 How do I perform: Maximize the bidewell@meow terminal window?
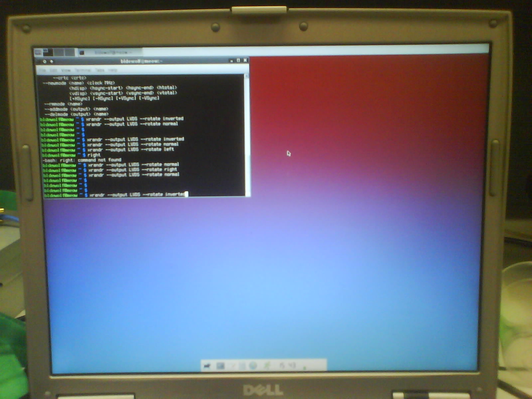coord(238,61)
